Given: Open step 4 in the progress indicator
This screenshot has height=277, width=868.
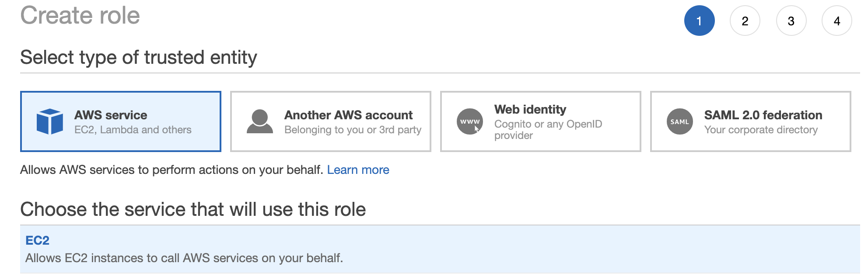Looking at the screenshot, I should pos(837,21).
